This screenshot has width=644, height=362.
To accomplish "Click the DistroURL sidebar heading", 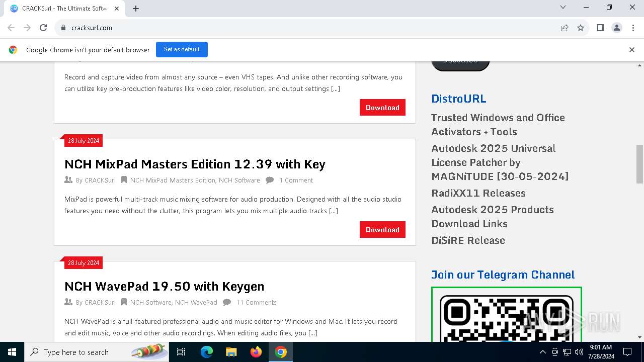I will [458, 99].
